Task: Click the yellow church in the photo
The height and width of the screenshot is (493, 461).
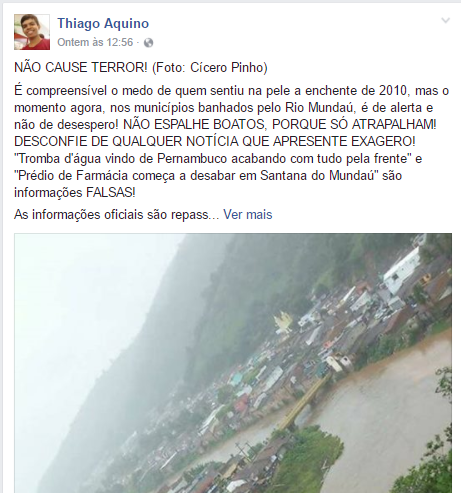Action: pyautogui.click(x=283, y=322)
